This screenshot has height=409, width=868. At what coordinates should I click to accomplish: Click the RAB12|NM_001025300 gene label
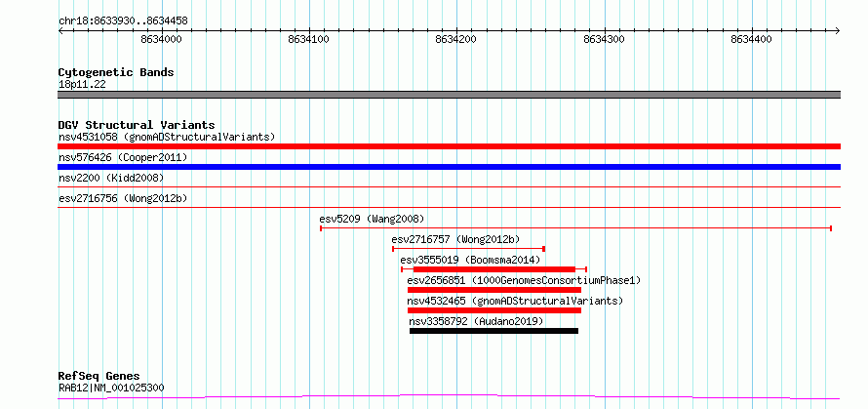tap(111, 388)
